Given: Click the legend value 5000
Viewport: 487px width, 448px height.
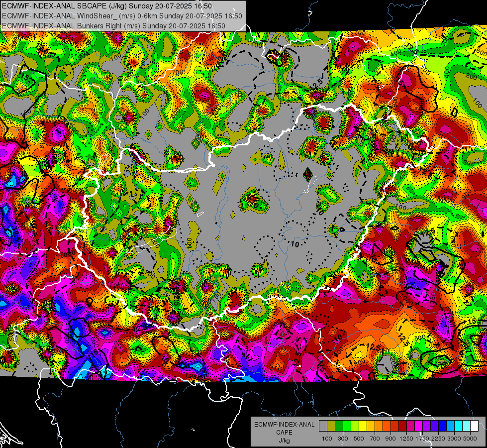Looking at the screenshot, I should tap(470, 439).
